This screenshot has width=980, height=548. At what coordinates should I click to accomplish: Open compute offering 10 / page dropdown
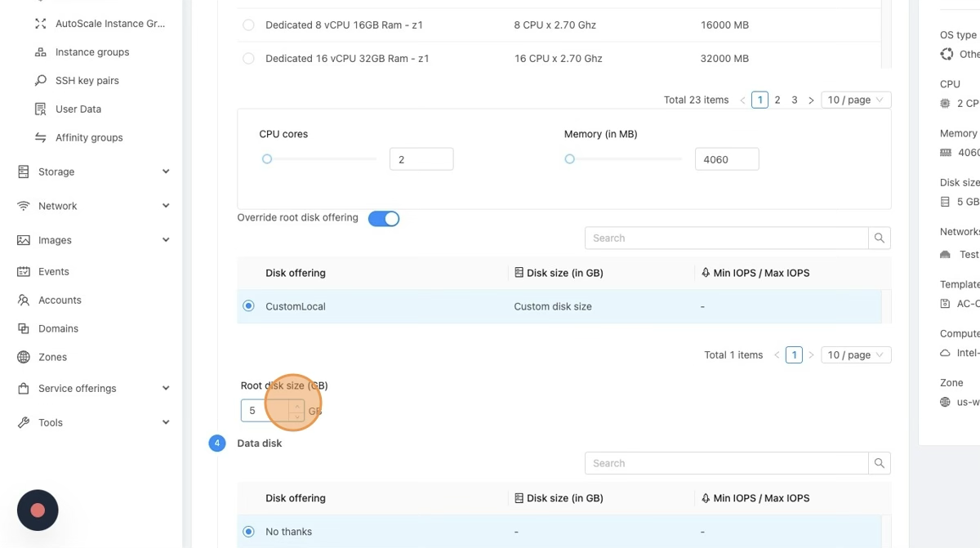tap(855, 100)
